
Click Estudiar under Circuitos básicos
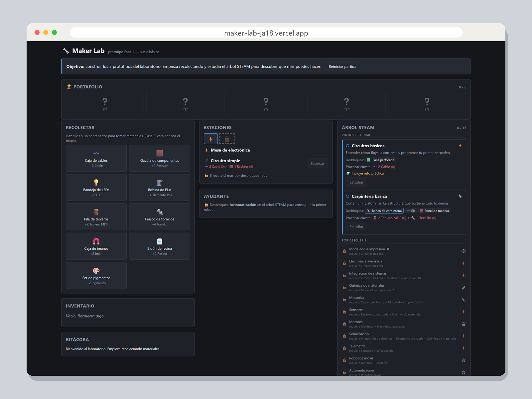click(x=356, y=182)
